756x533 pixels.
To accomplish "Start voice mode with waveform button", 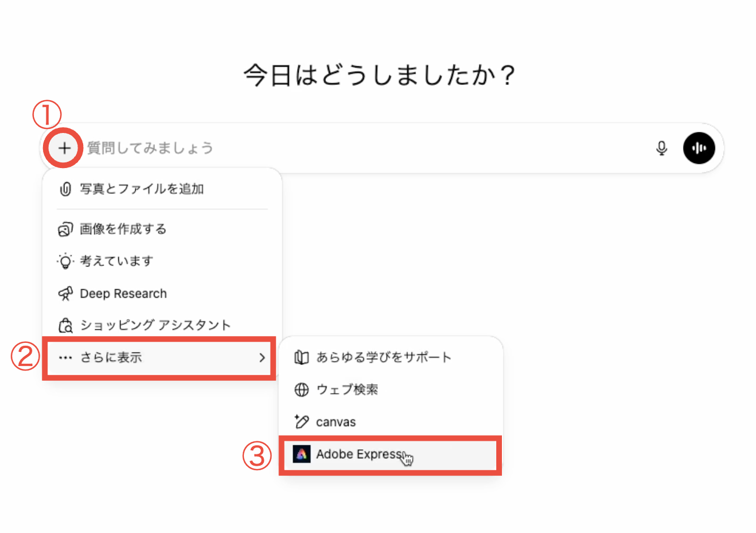I will pos(699,148).
